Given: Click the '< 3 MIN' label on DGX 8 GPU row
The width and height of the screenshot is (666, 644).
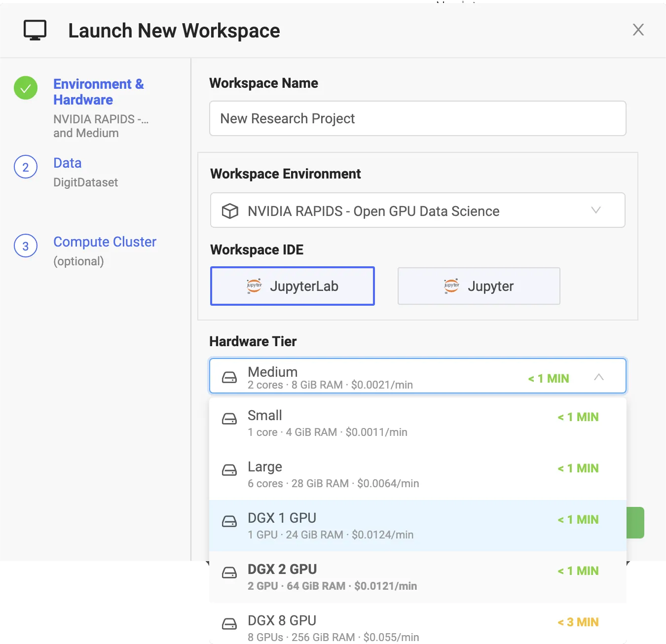Looking at the screenshot, I should tap(578, 622).
